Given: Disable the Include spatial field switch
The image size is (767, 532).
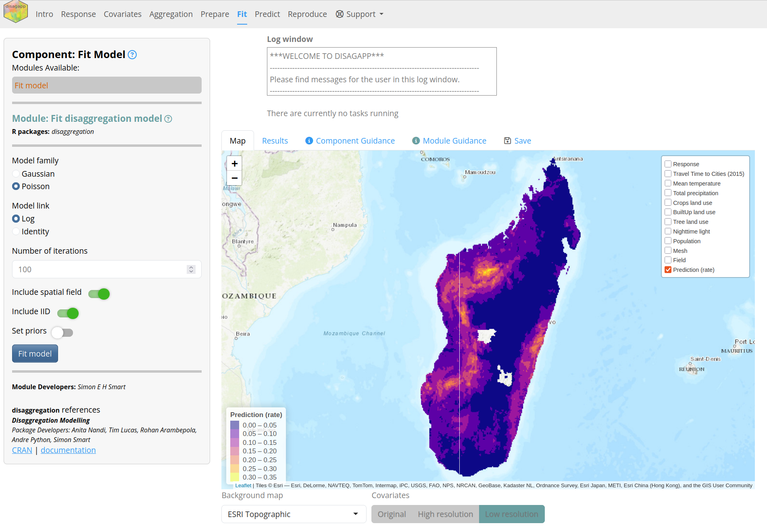Looking at the screenshot, I should [x=99, y=294].
